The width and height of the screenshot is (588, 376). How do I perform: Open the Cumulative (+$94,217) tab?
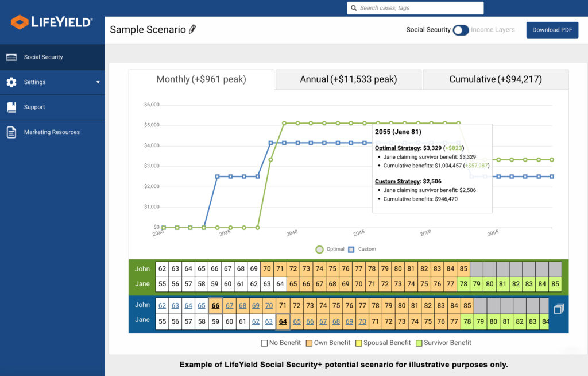pyautogui.click(x=495, y=79)
